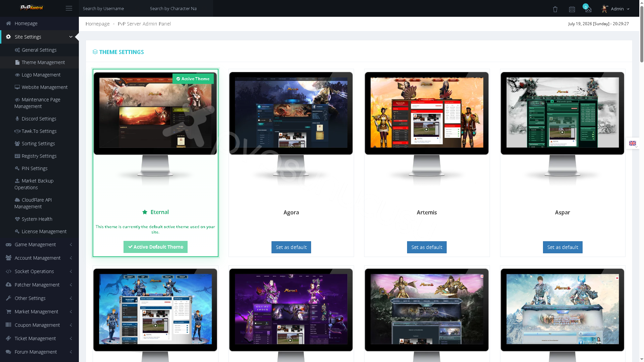The height and width of the screenshot is (362, 644).
Task: Set Agora theme as default
Action: point(291,247)
